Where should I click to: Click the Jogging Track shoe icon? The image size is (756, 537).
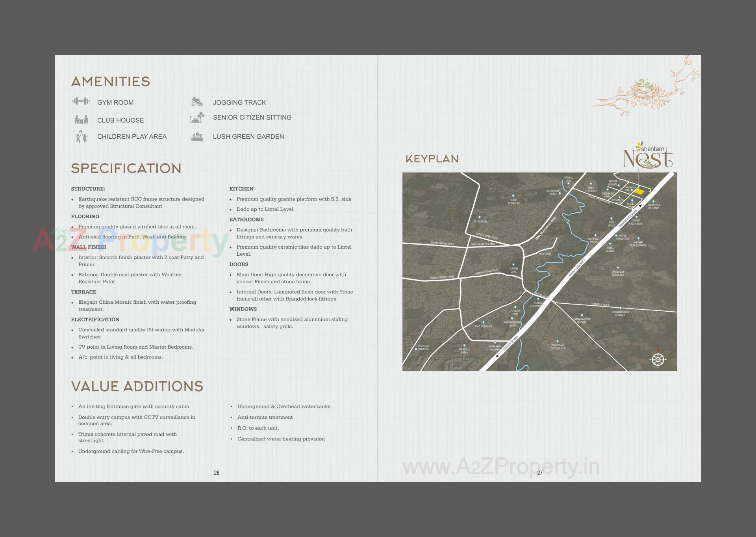click(197, 101)
